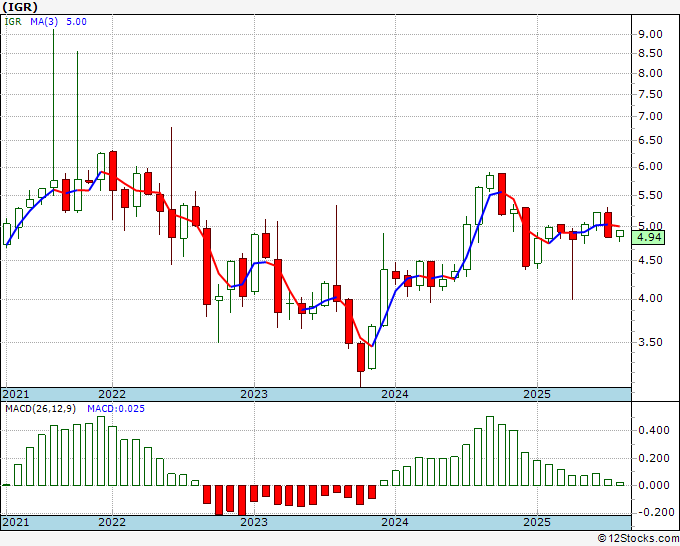Click the 5.50 price axis label

(x=650, y=195)
